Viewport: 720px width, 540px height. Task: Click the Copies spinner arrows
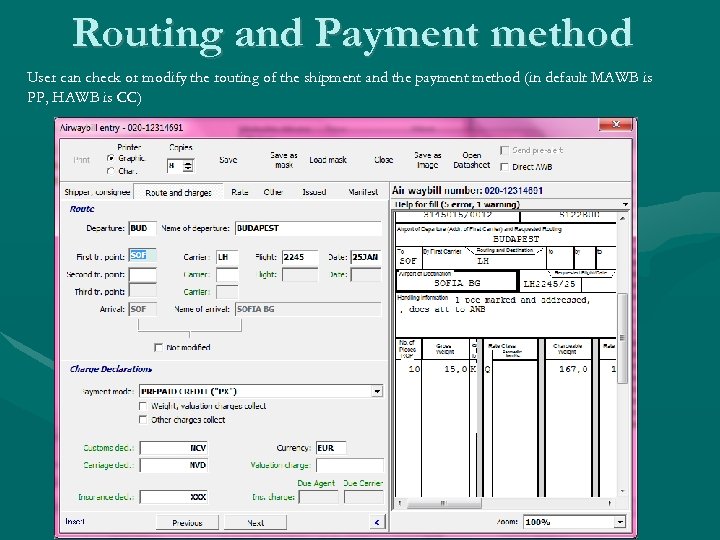click(x=188, y=166)
